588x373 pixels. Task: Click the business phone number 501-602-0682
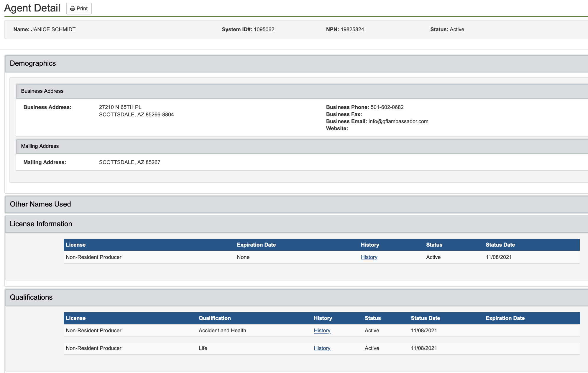coord(387,107)
